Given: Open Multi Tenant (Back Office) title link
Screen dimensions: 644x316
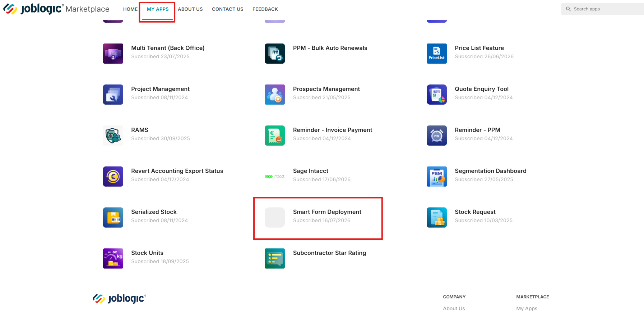Looking at the screenshot, I should pyautogui.click(x=168, y=48).
